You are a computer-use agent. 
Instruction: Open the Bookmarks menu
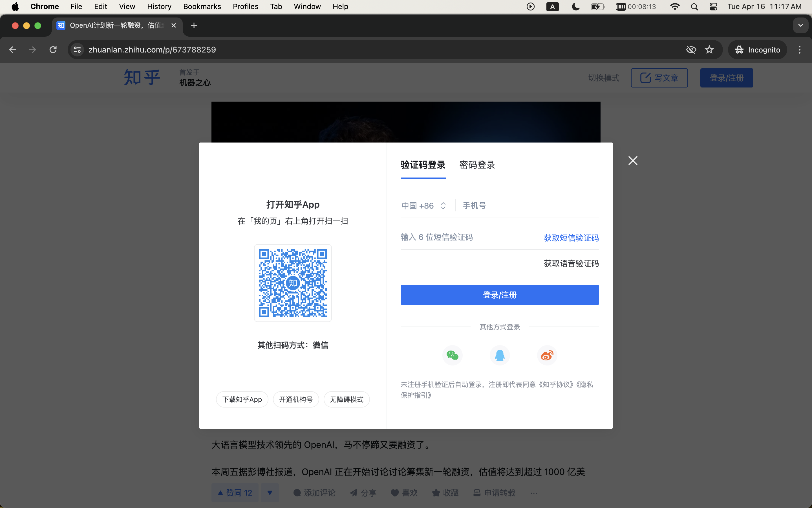(202, 6)
